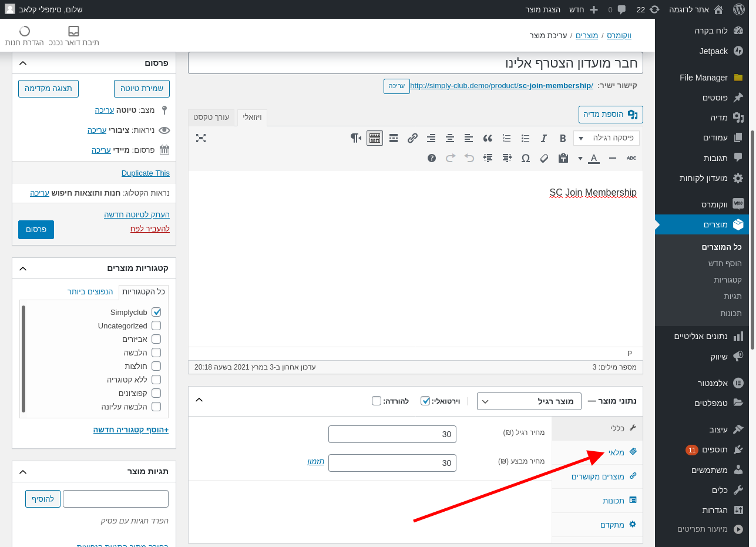
Task: Insert a Read More tag
Action: (x=394, y=138)
